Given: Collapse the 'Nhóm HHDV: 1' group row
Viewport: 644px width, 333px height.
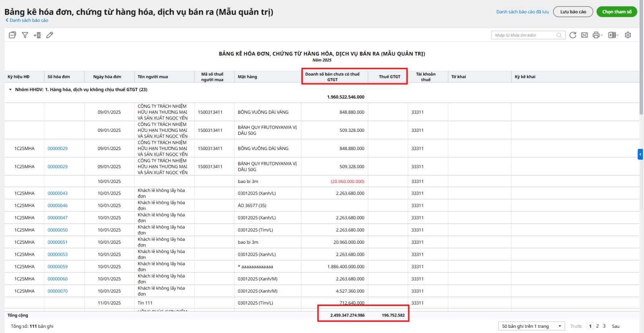Looking at the screenshot, I should click(x=10, y=90).
